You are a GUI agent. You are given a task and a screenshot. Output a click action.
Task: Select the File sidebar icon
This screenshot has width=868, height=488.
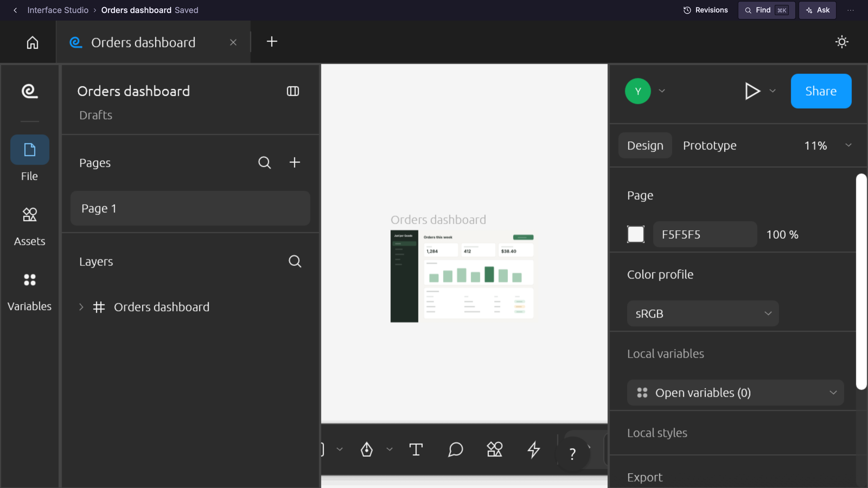click(30, 150)
